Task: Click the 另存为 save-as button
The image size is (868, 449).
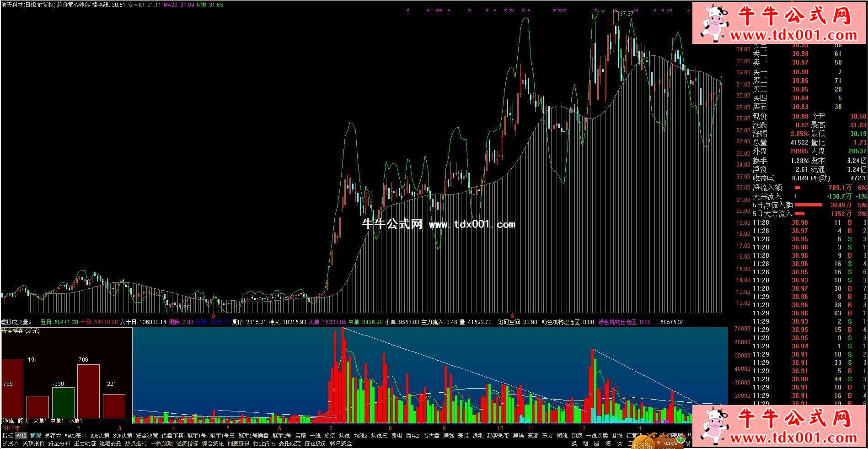Action: [53, 436]
